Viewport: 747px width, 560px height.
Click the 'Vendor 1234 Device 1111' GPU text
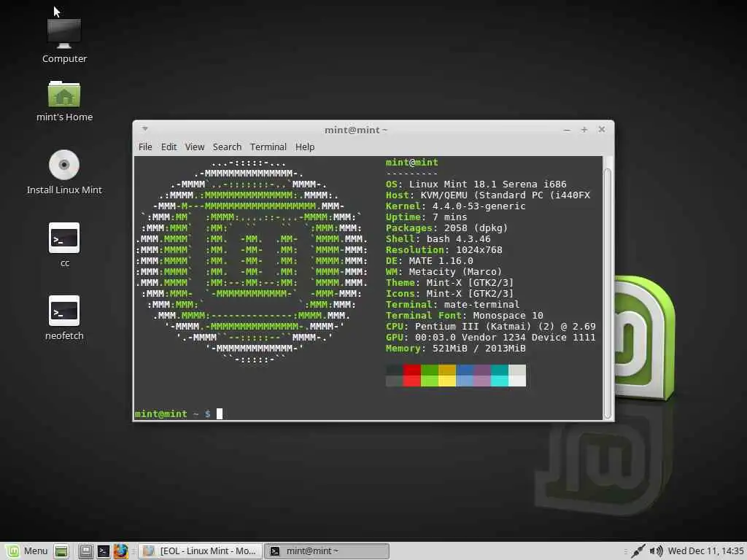[528, 338]
